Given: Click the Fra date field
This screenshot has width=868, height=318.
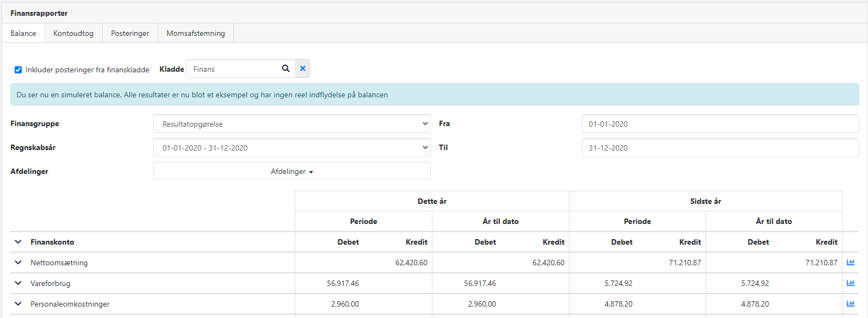Looking at the screenshot, I should [x=720, y=124].
